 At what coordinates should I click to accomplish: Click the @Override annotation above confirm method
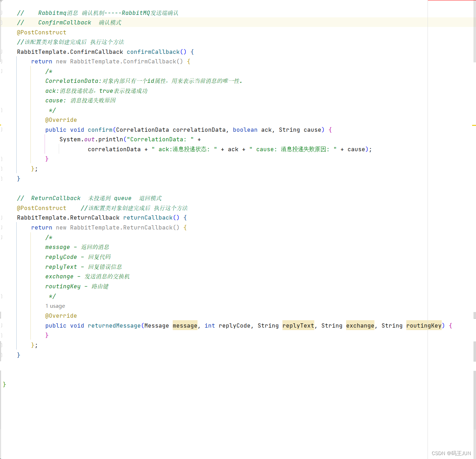pyautogui.click(x=61, y=120)
